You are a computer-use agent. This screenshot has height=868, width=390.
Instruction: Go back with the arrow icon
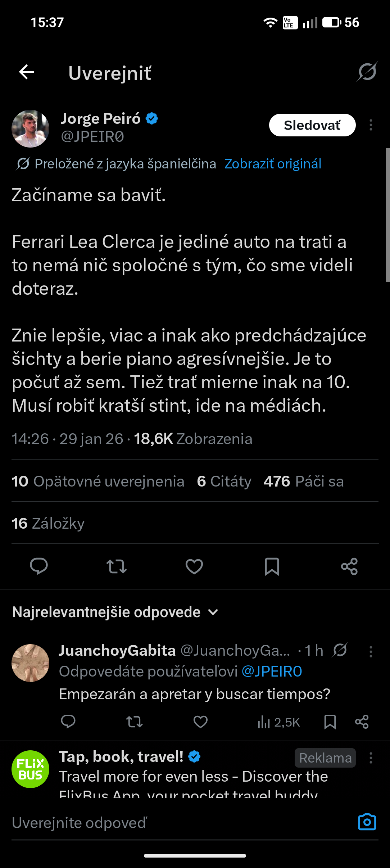click(27, 72)
